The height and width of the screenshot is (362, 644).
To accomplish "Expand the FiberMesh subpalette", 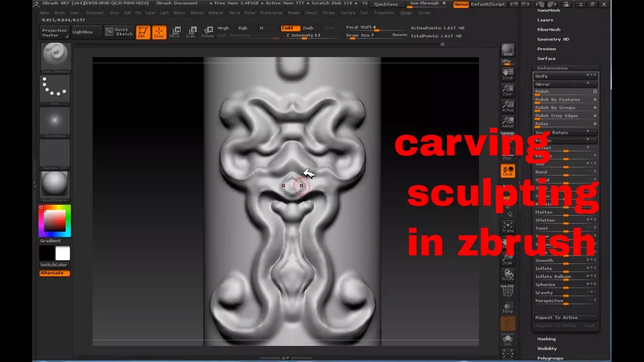I will coord(548,30).
